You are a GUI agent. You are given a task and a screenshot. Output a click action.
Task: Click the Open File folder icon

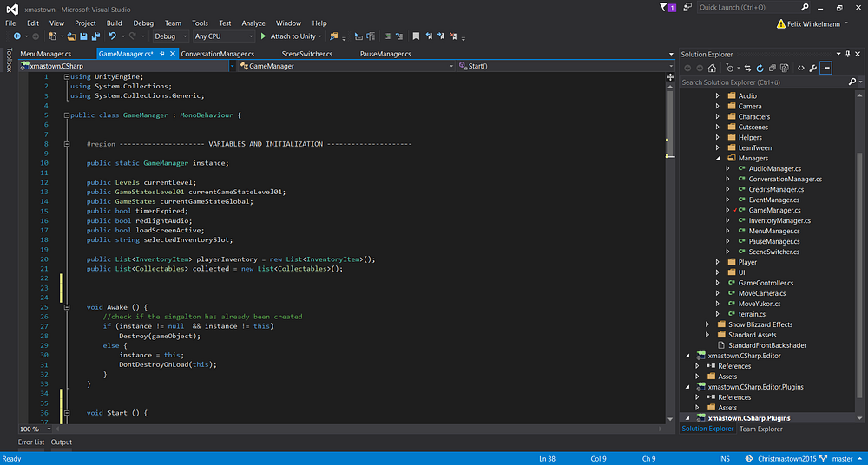tap(71, 36)
